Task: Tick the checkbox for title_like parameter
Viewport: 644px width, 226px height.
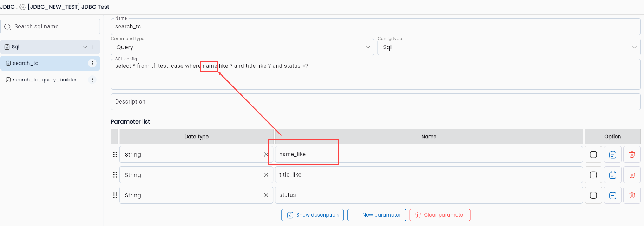Action: pyautogui.click(x=593, y=175)
